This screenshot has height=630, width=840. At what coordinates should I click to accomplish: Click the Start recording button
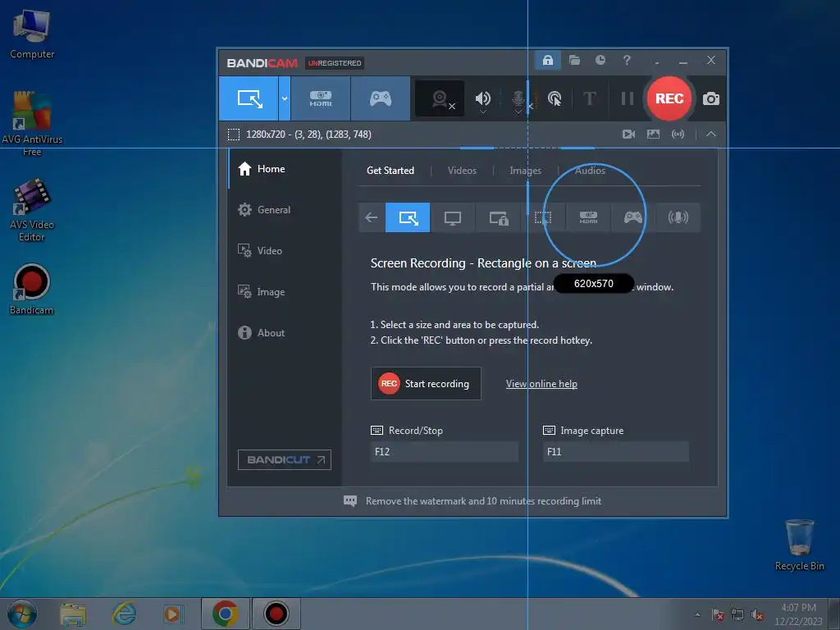(x=426, y=384)
